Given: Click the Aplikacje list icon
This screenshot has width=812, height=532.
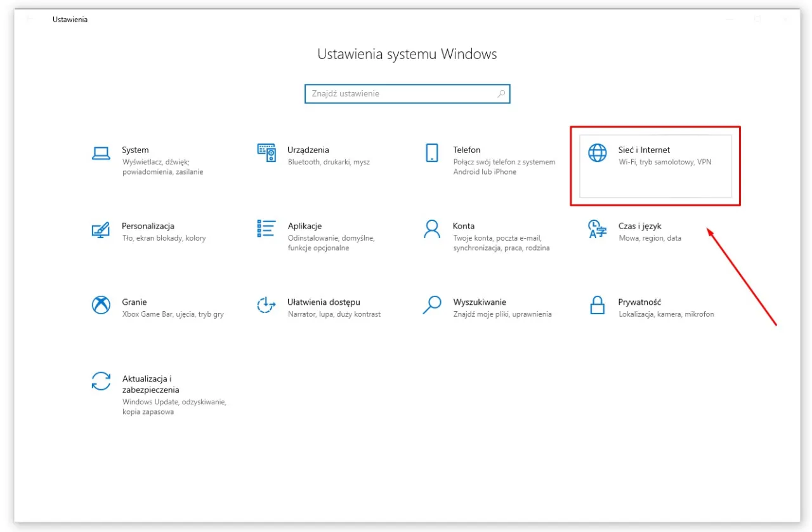Looking at the screenshot, I should coord(266,229).
